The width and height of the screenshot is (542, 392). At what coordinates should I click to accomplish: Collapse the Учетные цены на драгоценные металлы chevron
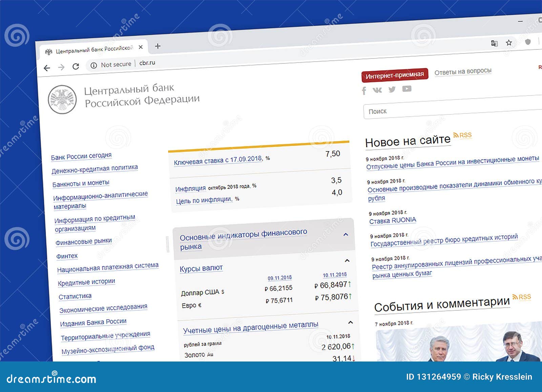351,322
